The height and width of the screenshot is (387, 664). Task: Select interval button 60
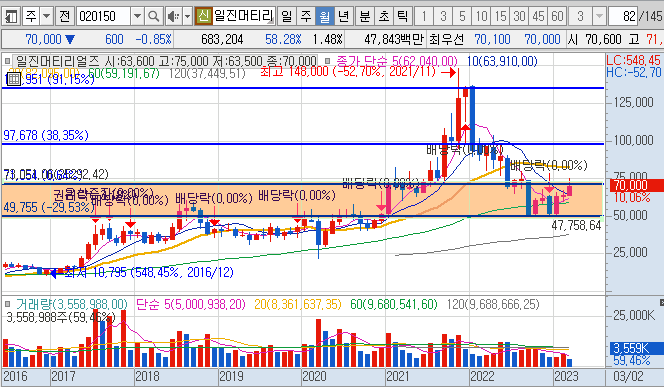click(558, 17)
